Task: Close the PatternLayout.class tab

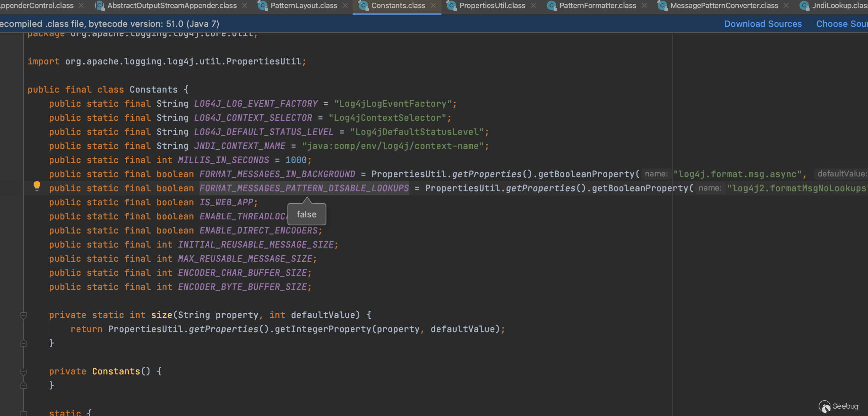Action: (345, 6)
